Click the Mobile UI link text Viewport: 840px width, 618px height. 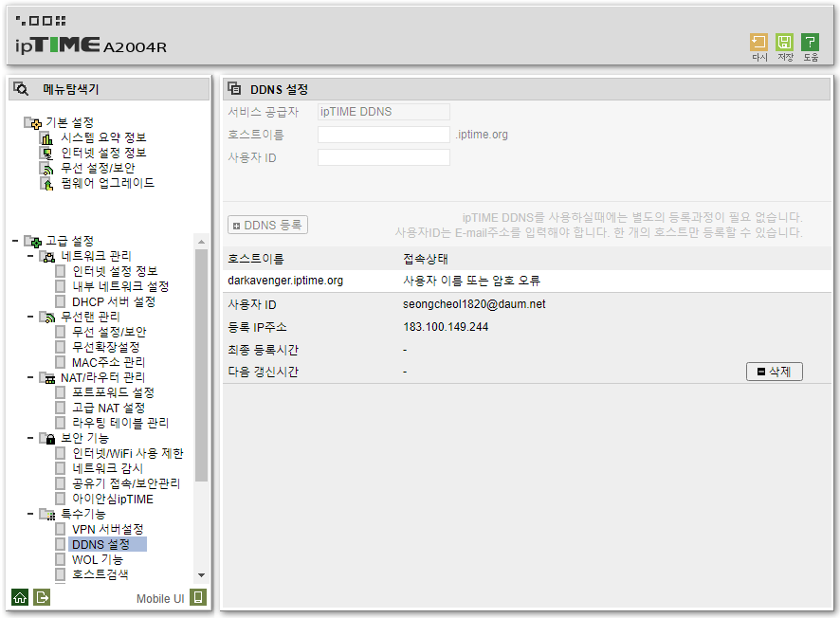(160, 598)
